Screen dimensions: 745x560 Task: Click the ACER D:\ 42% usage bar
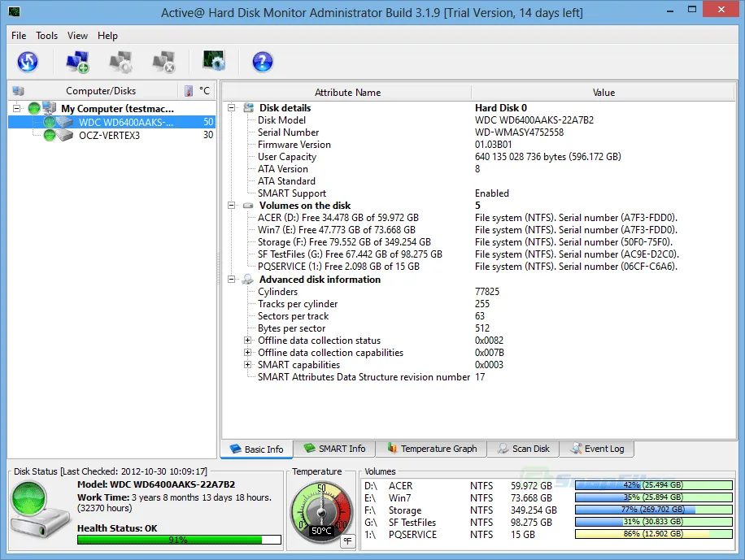[653, 485]
